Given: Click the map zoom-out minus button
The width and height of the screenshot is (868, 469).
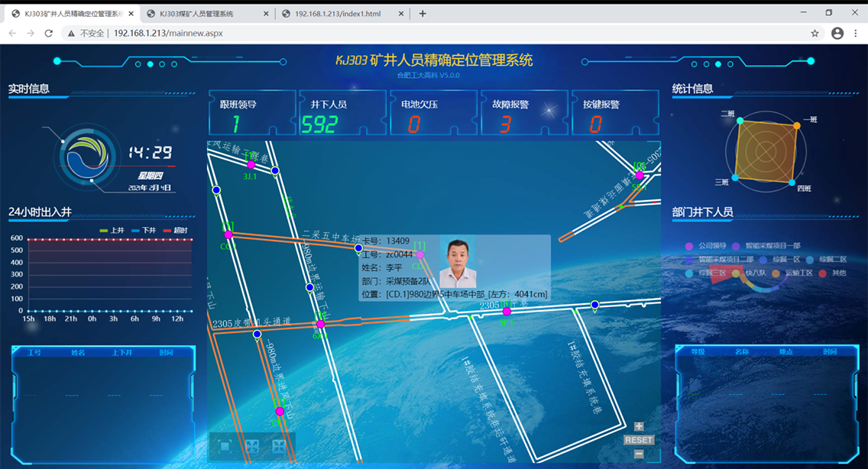Looking at the screenshot, I should click(x=639, y=454).
